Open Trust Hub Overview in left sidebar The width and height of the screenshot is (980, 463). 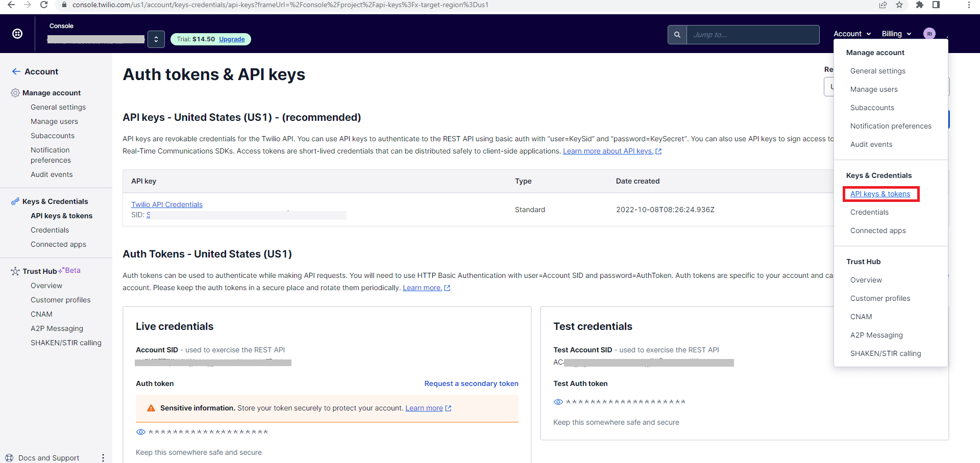tap(46, 286)
